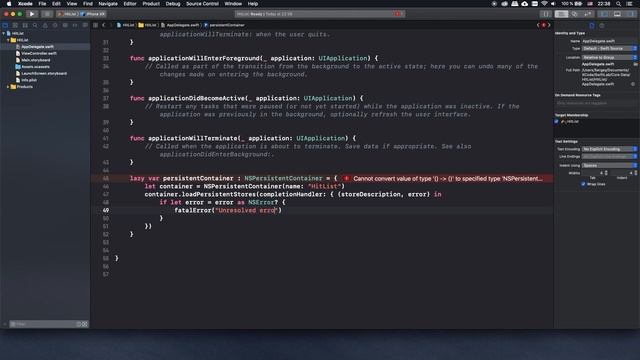Viewport: 640px width, 360px height.
Task: Go forward in editor history
Action: 111,25
